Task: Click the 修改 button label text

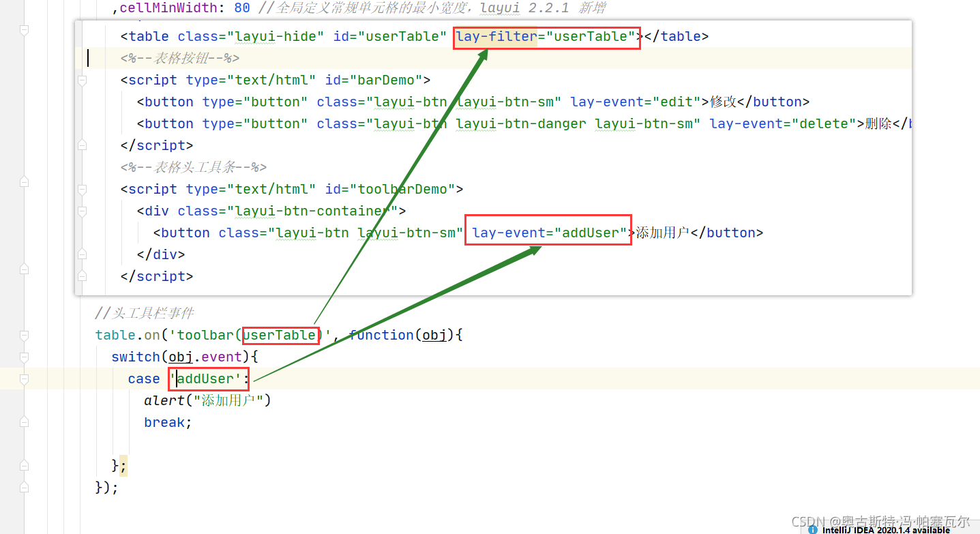Action: [x=724, y=102]
